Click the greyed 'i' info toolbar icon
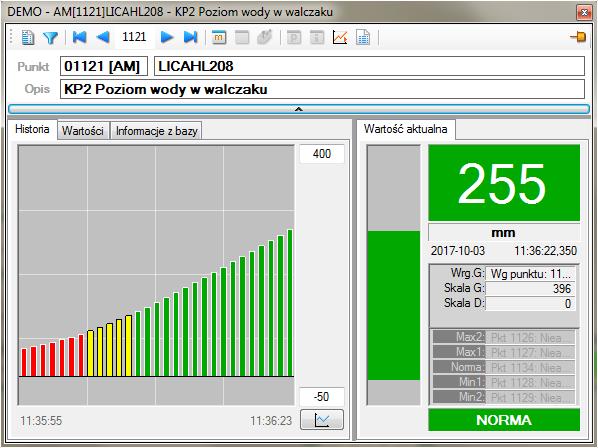 317,37
